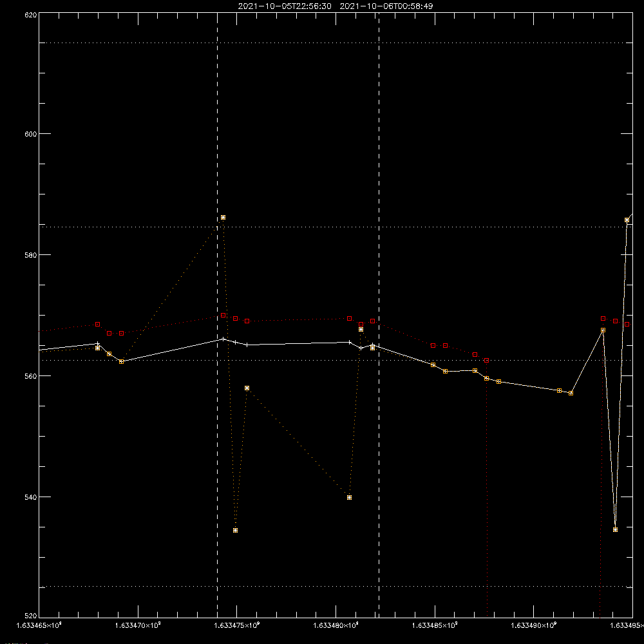
Task: Click the end timestamp 2021-10-06T00:58:49 in title
Action: (x=386, y=6)
